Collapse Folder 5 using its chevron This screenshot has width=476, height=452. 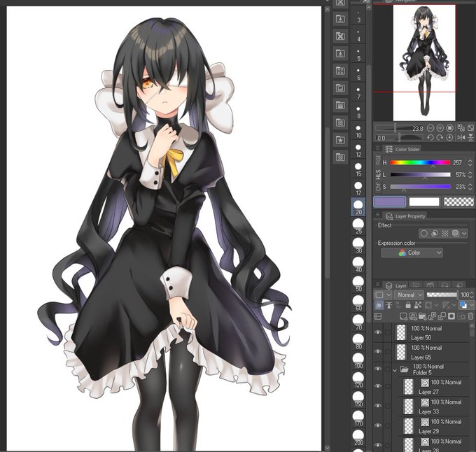[395, 370]
